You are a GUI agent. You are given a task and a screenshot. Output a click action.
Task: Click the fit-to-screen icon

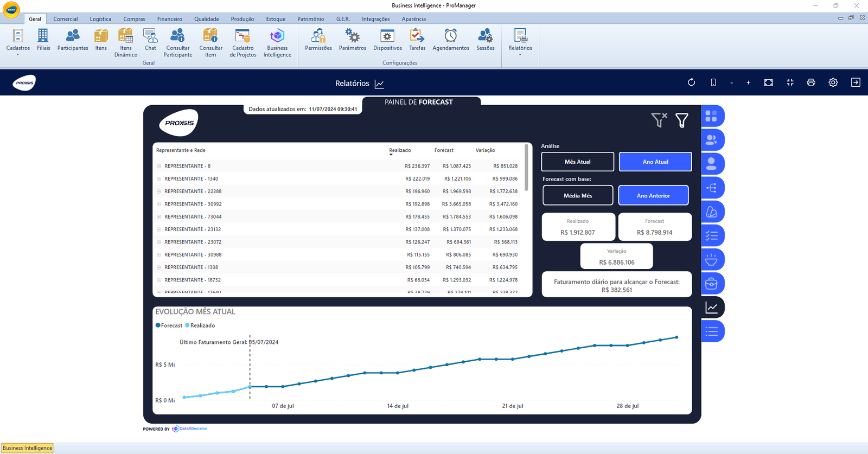[769, 82]
